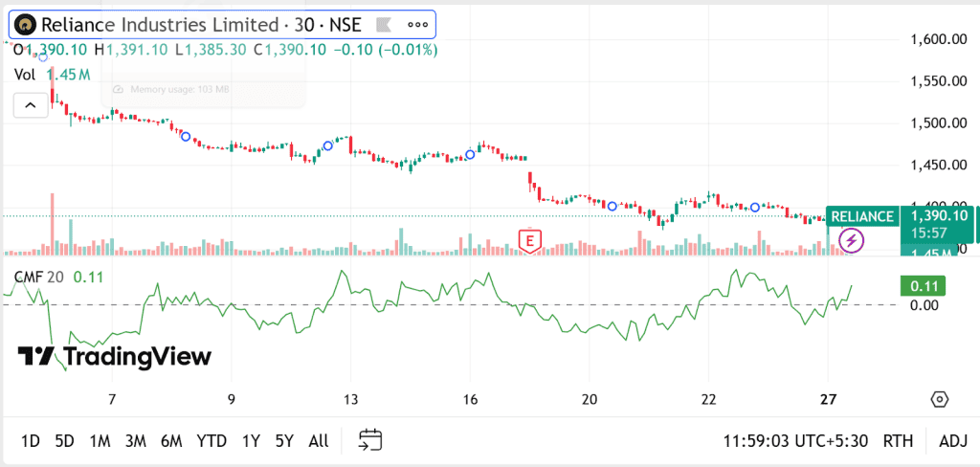Collapse the indicator legend with chevron button
Viewport: 980px width, 467px height.
30,105
